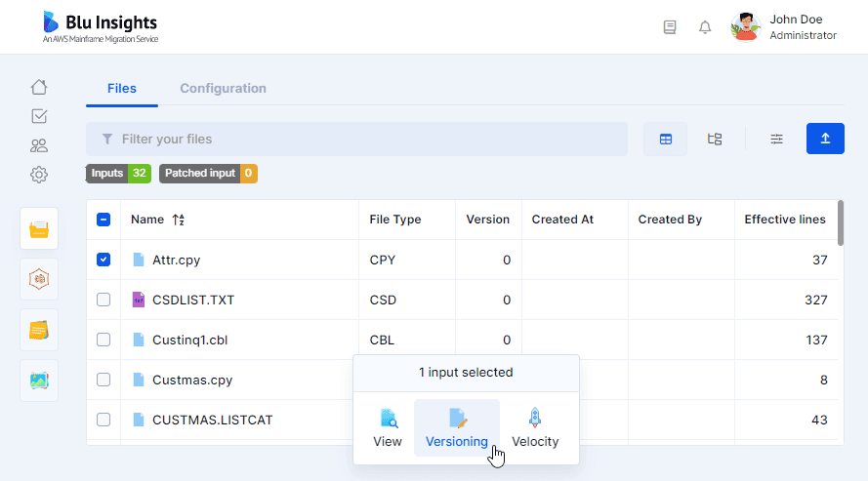Sort files by Name column arrow

(179, 220)
